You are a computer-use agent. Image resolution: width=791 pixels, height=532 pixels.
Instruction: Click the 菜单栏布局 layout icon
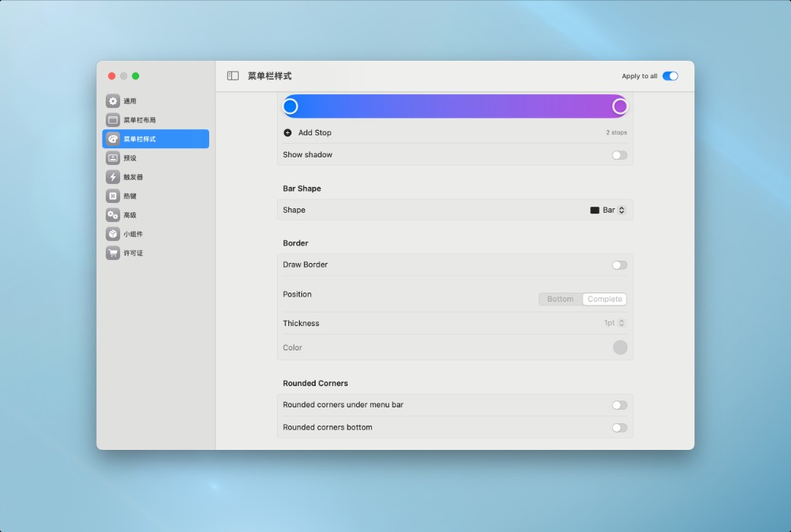113,120
